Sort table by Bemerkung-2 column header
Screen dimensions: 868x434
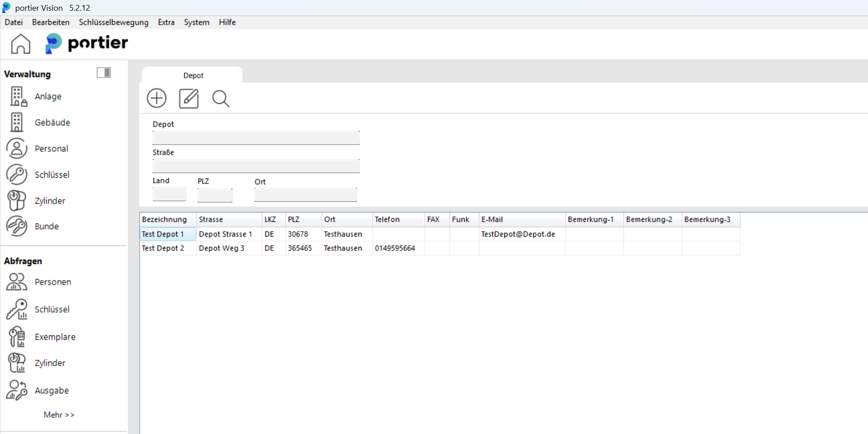click(652, 220)
